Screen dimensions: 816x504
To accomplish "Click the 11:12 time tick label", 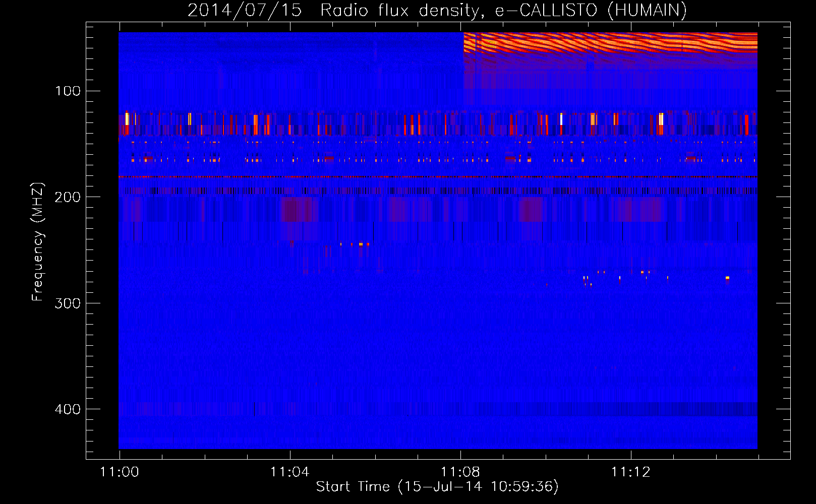I will point(631,472).
